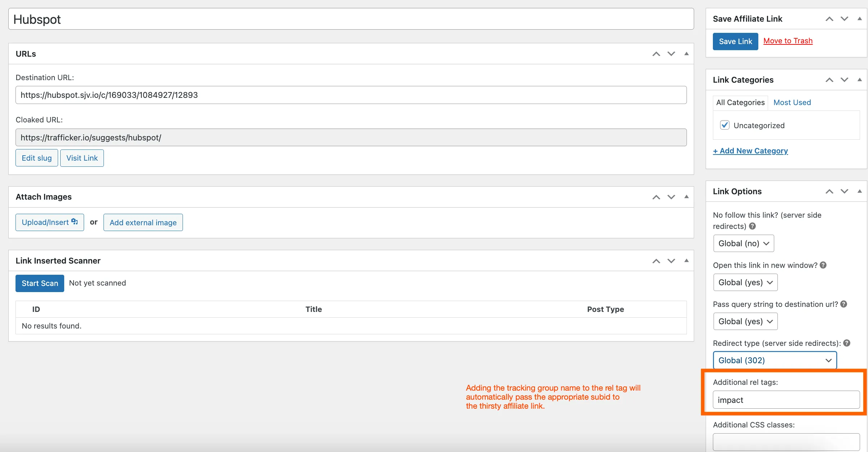The width and height of the screenshot is (868, 452).
Task: Visit the affiliate link
Action: [82, 158]
